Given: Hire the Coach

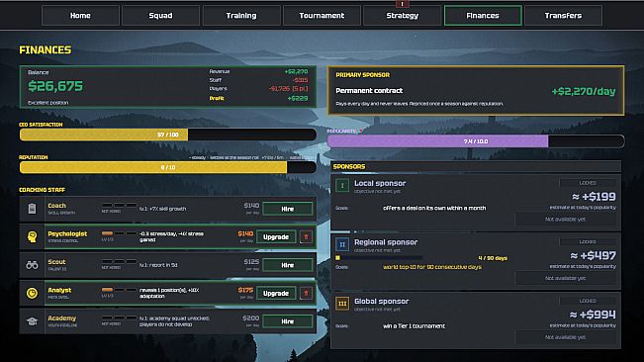Looking at the screenshot, I should pyautogui.click(x=288, y=209).
